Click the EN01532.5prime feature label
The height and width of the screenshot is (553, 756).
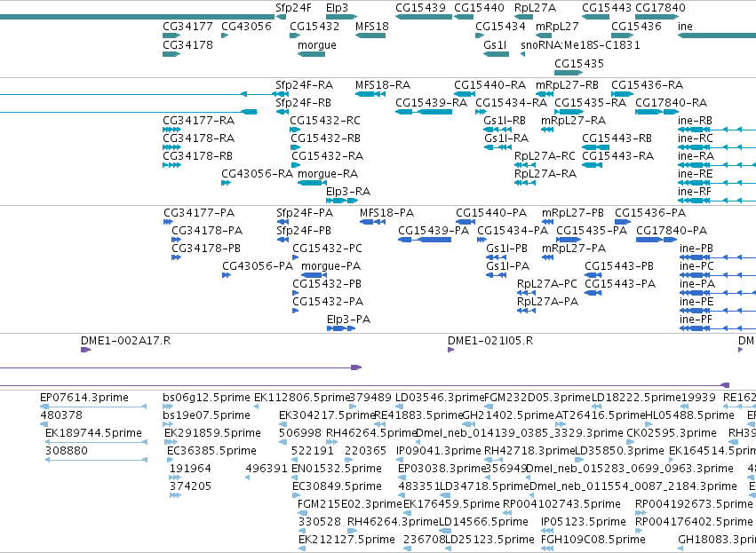337,469
